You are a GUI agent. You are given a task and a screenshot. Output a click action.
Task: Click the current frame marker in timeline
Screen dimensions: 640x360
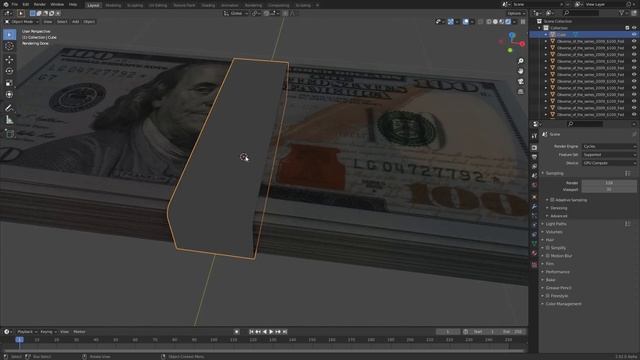tap(19, 340)
